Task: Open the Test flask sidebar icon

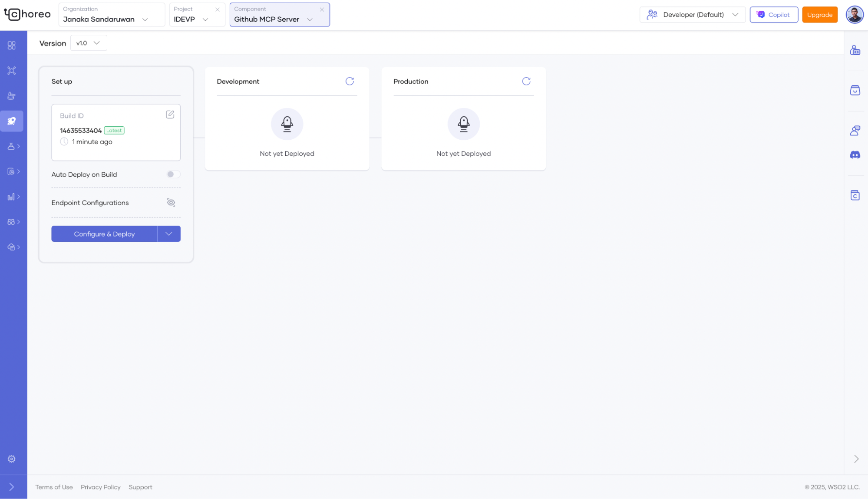Action: pos(12,146)
